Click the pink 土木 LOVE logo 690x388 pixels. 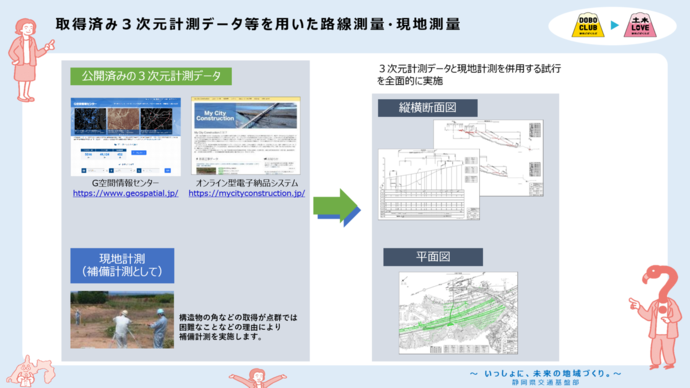[x=640, y=25]
